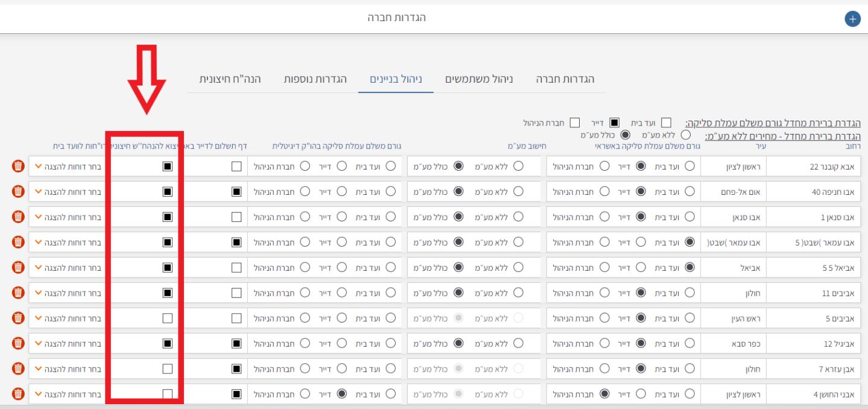Select ללא מע"מ radio for אבו חניפה 40

517,191
